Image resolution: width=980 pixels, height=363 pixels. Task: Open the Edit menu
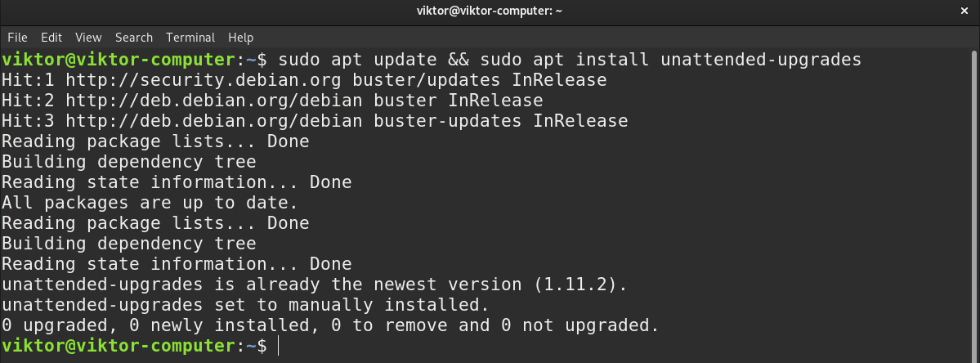coord(51,38)
